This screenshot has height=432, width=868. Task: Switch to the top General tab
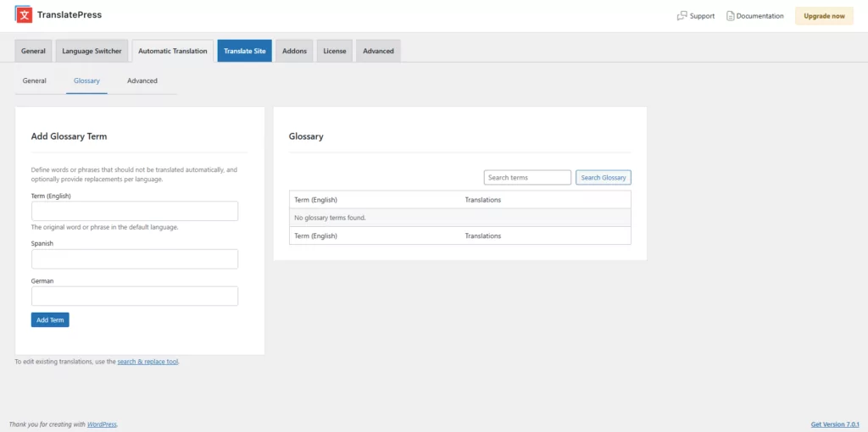point(33,51)
